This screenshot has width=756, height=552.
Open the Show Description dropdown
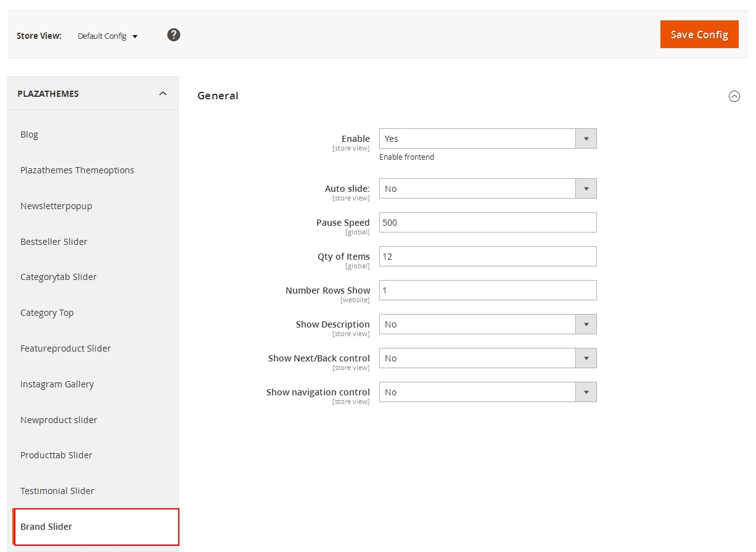(x=487, y=324)
